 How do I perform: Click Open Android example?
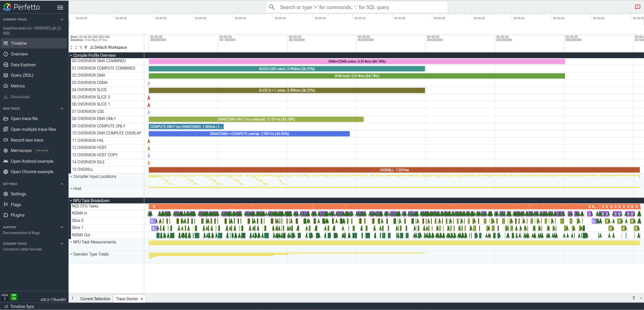pyautogui.click(x=34, y=161)
